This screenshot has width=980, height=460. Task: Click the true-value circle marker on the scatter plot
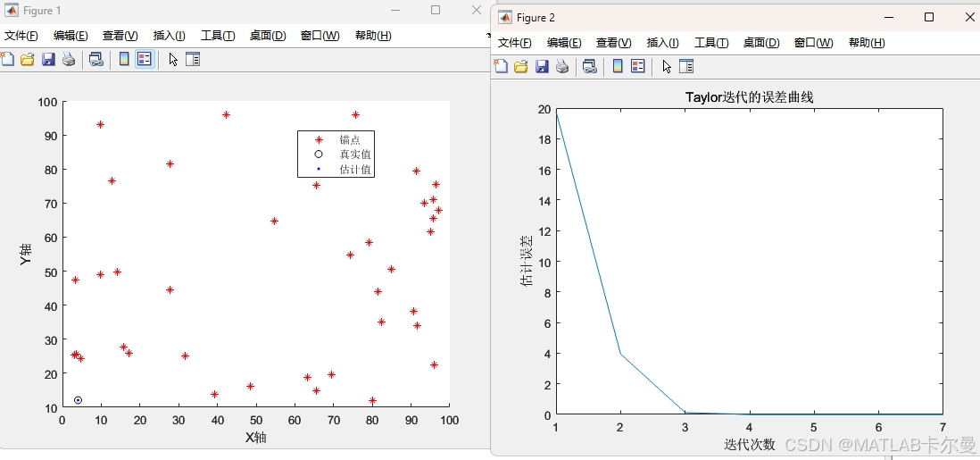[x=79, y=400]
